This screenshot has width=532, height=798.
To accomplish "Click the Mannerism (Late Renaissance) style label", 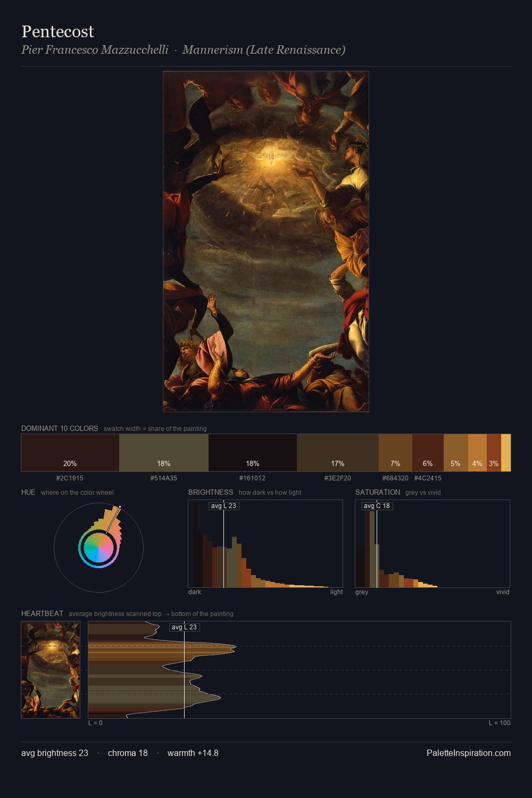I will [264, 50].
